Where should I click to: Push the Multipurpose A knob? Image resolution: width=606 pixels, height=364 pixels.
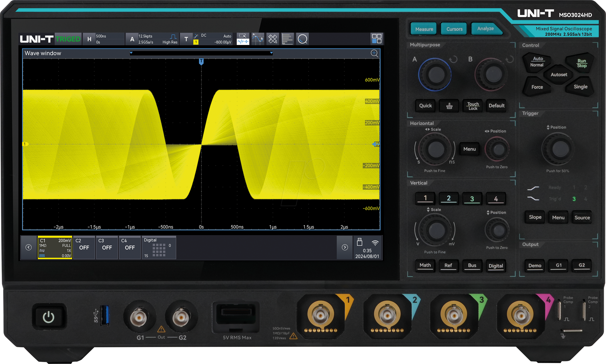(435, 74)
